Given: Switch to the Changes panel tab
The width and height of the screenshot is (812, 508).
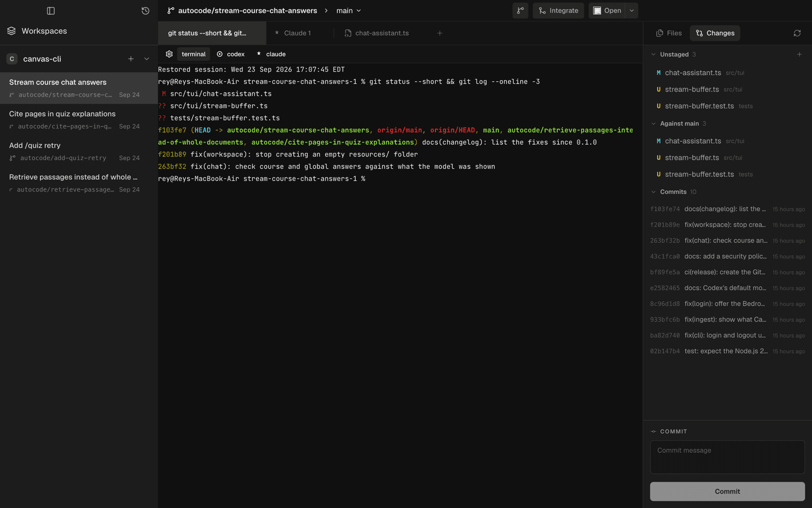Looking at the screenshot, I should point(715,33).
